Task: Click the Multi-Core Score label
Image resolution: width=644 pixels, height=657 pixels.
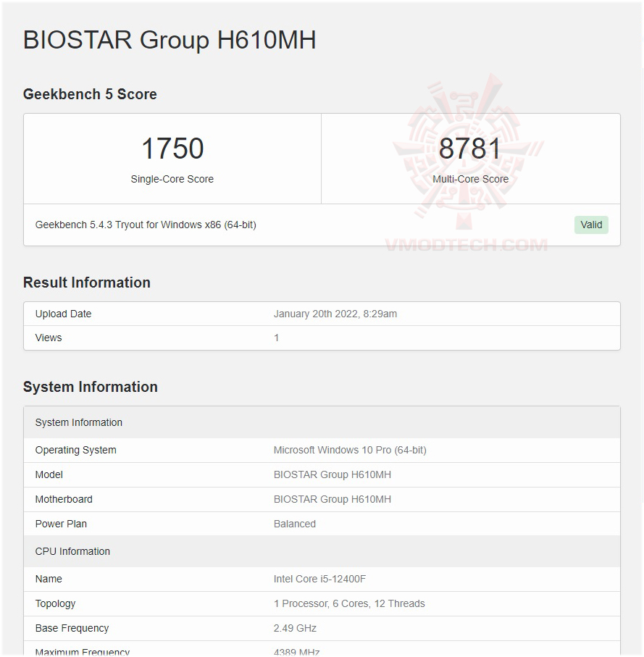Action: pos(471,179)
